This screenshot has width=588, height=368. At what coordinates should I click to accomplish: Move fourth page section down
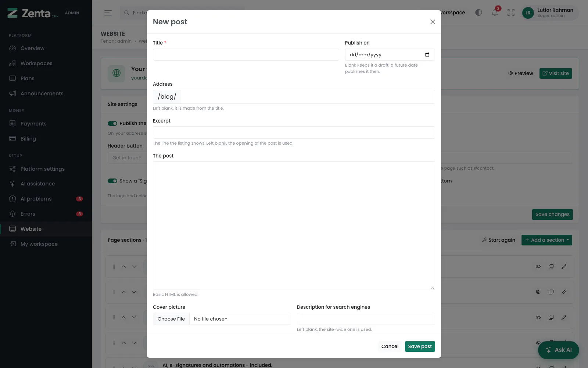click(134, 343)
